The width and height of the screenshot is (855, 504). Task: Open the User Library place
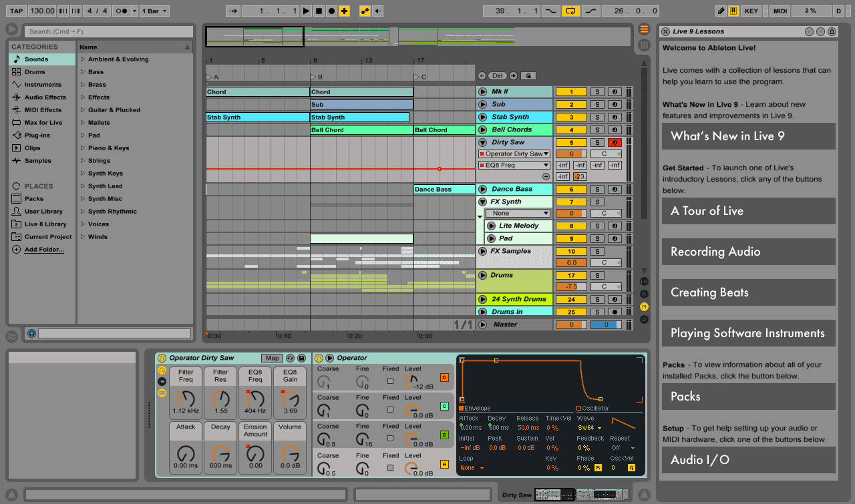[x=42, y=212]
